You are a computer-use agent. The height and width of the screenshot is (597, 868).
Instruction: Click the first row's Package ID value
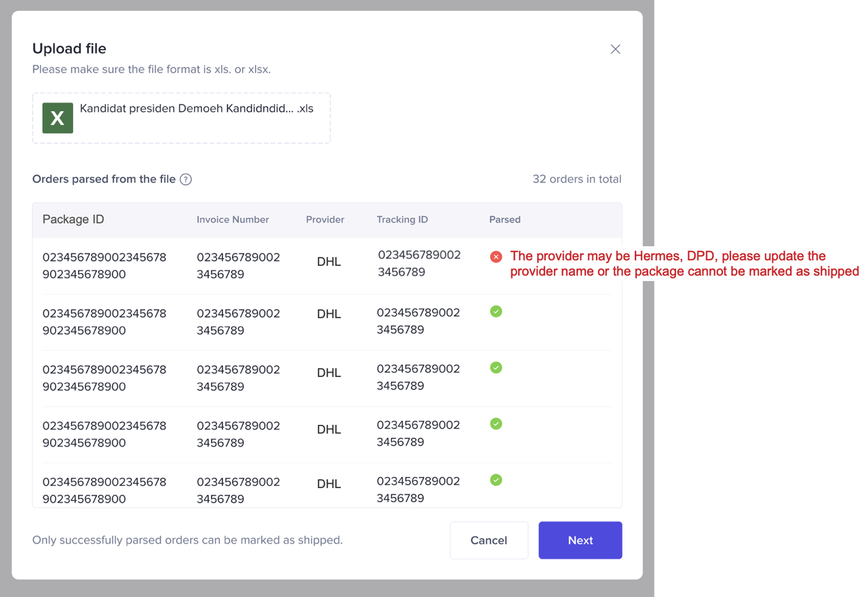click(x=104, y=266)
